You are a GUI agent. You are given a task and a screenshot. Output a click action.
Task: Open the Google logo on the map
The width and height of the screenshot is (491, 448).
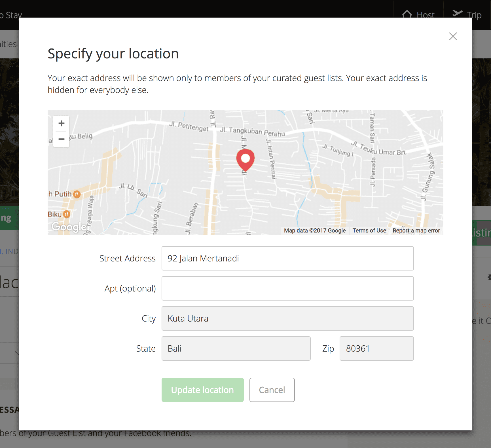click(x=69, y=227)
